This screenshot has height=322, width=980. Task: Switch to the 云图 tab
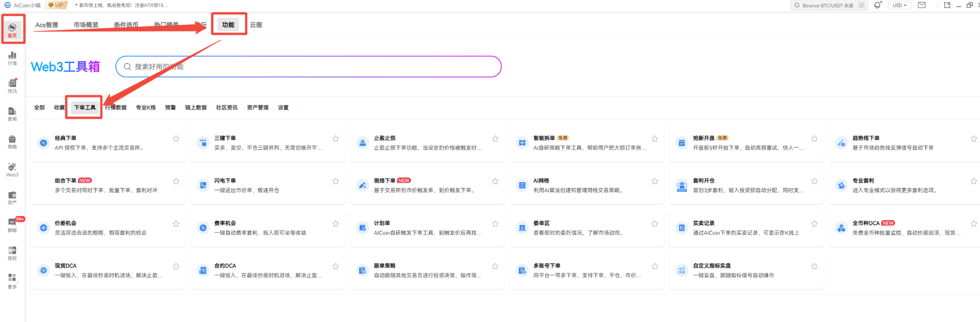coord(256,25)
